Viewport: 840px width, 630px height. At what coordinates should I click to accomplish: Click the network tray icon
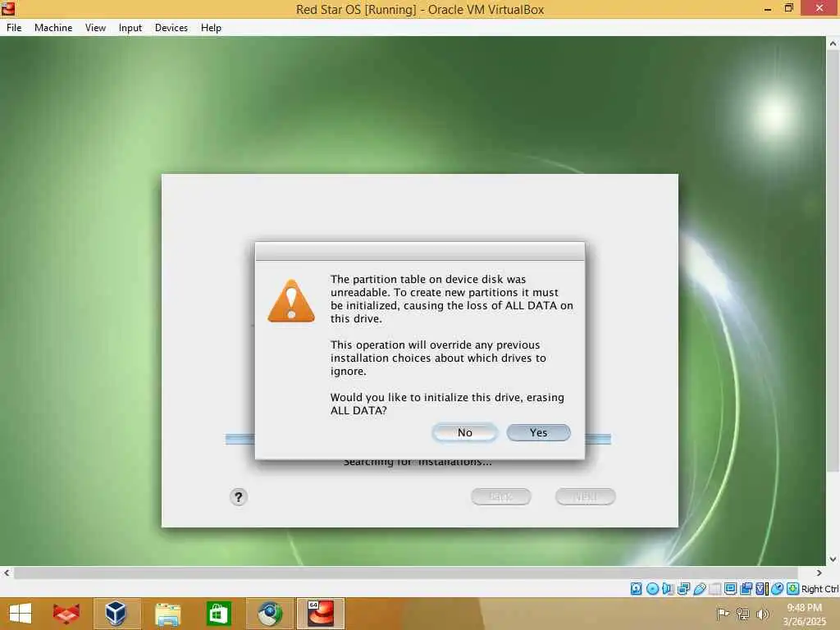(742, 614)
